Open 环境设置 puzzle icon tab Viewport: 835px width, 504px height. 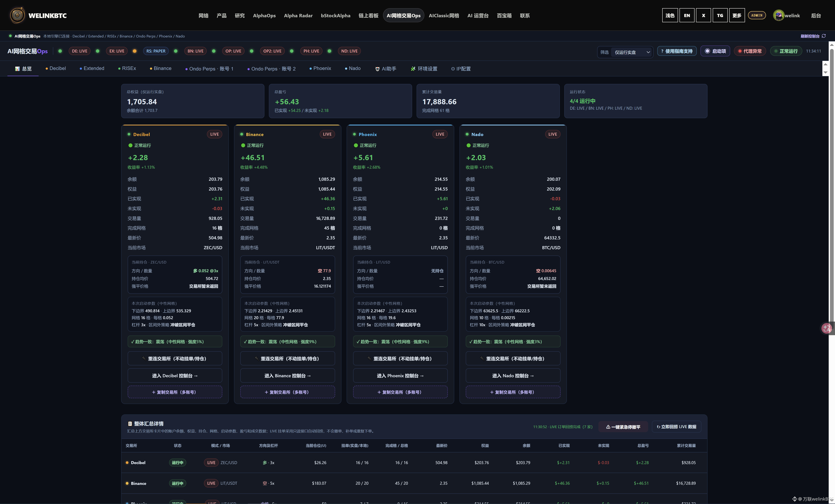(x=424, y=69)
